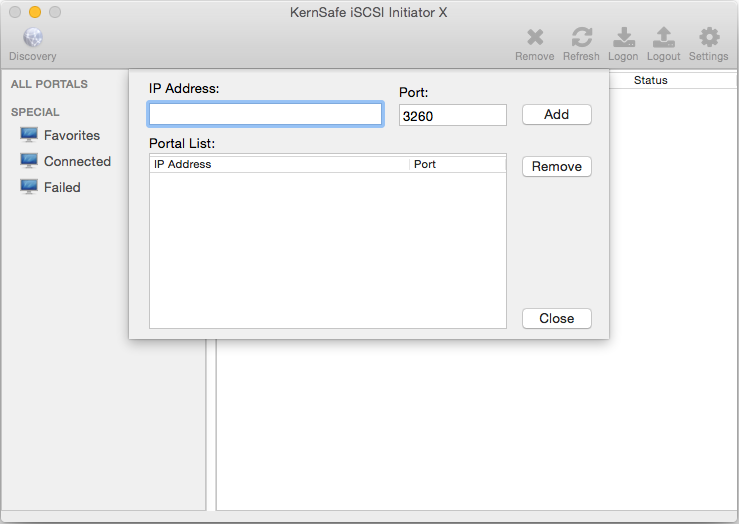This screenshot has height=524, width=739.
Task: Click the Failed label in sidebar
Action: [62, 187]
